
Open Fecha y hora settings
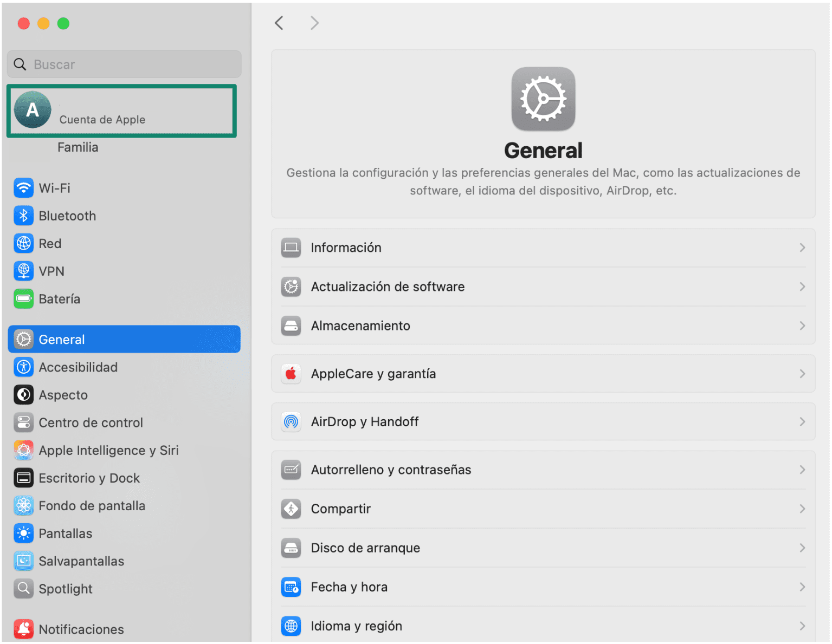click(349, 587)
